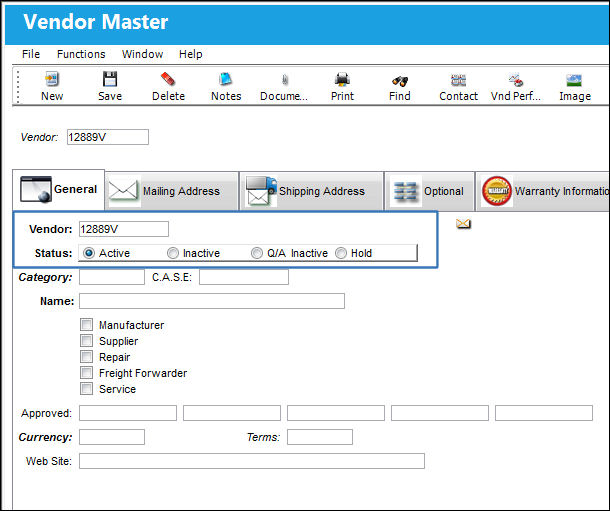Viewport: 610px width, 511px height.
Task: Click the top Vendor field above tabs
Action: pyautogui.click(x=108, y=137)
